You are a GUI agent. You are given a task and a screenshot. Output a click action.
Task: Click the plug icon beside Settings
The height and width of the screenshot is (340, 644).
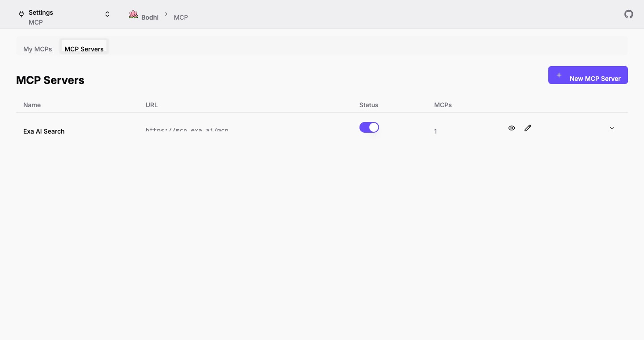[21, 14]
